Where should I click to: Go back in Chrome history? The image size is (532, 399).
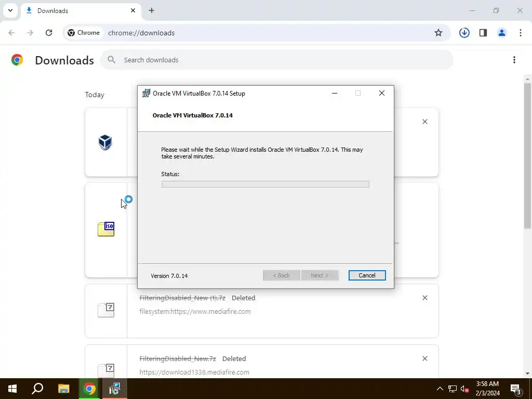pos(11,33)
